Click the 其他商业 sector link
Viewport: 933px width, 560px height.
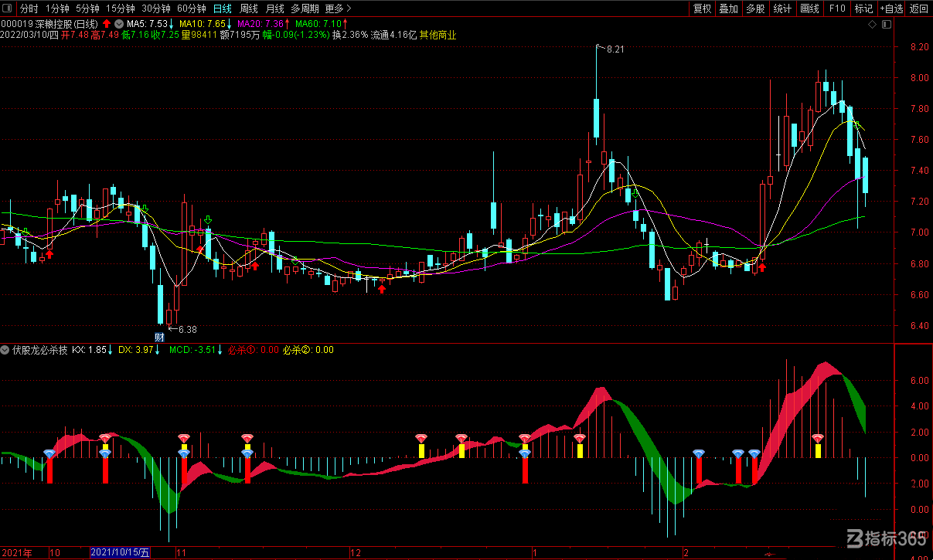click(437, 35)
